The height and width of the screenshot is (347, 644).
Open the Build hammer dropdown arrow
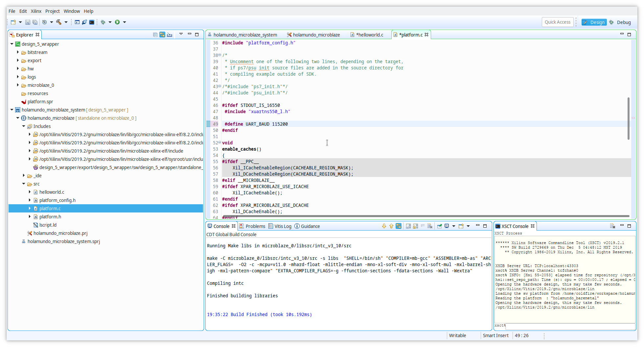[66, 22]
